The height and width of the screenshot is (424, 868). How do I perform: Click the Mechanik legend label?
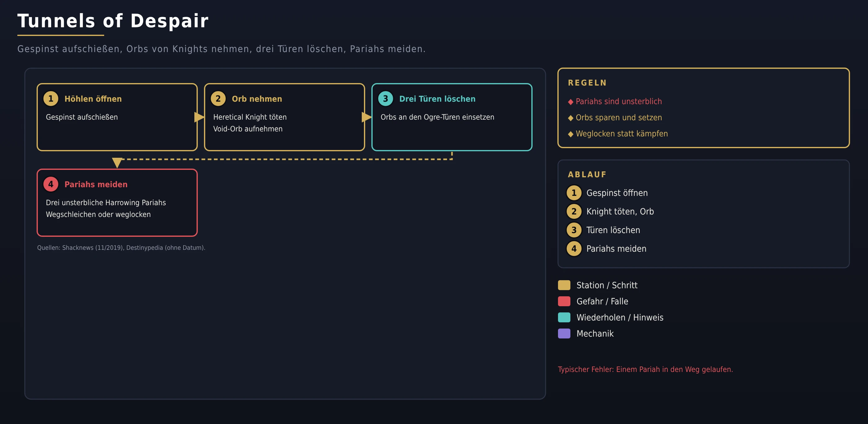click(x=595, y=334)
